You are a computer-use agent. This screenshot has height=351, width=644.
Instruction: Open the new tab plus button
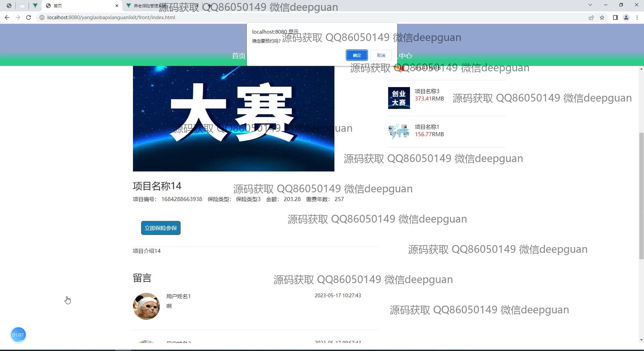pos(210,6)
